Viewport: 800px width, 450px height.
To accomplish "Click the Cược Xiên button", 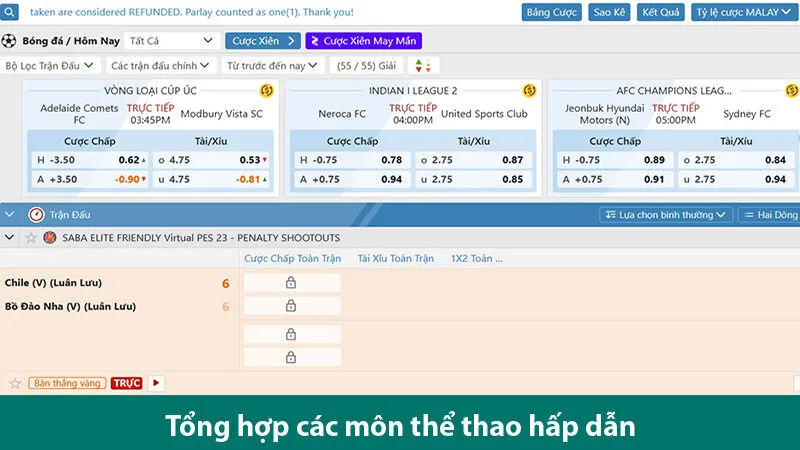I will [262, 41].
